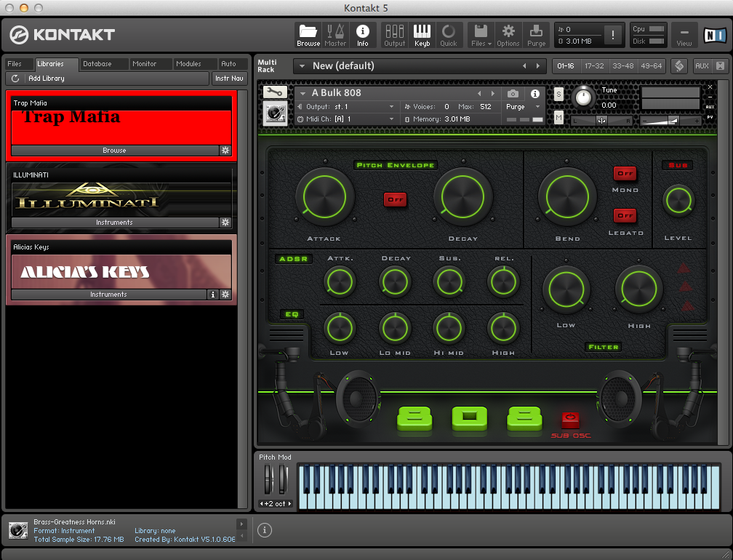Click the Instr Nav button
The height and width of the screenshot is (560, 733).
pyautogui.click(x=229, y=79)
